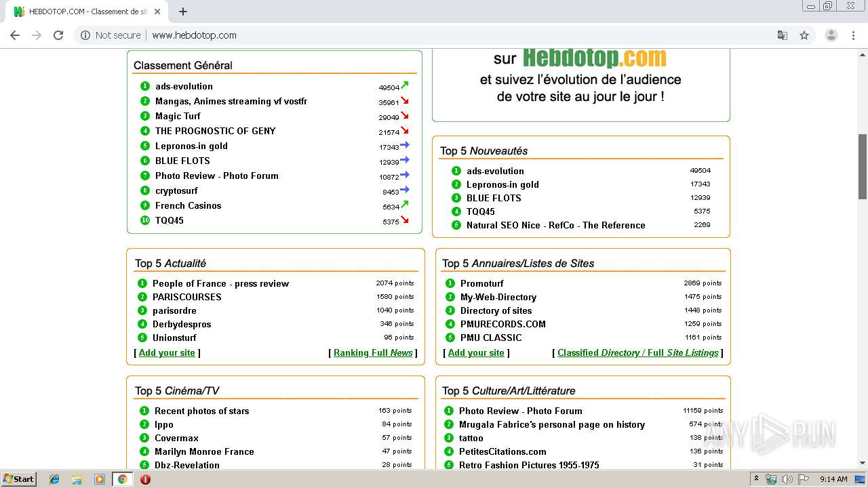Open Recent photos of stars
Image resolution: width=868 pixels, height=488 pixels.
(201, 411)
